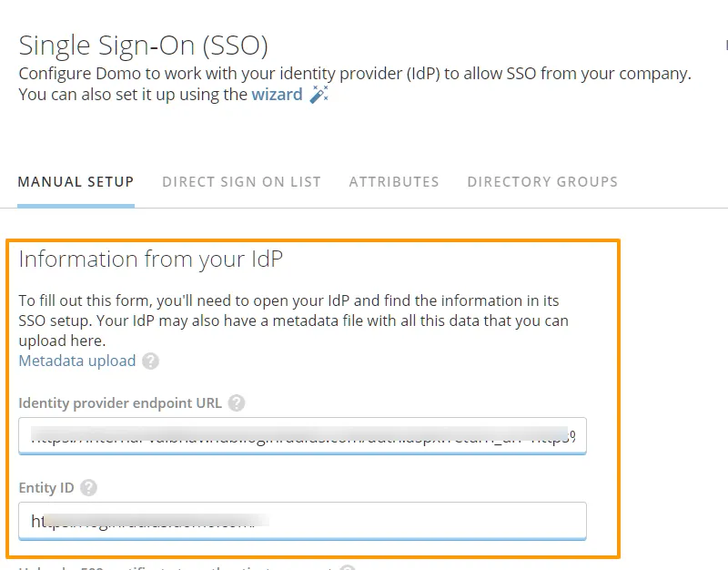Image resolution: width=728 pixels, height=570 pixels.
Task: Click help icon beside x509 certificate label
Action: click(347, 567)
